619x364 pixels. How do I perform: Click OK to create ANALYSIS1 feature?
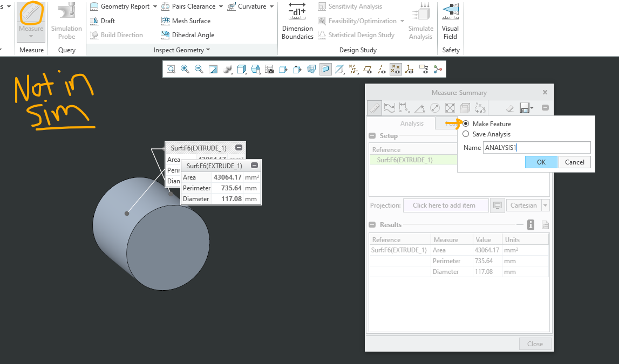[x=541, y=162]
